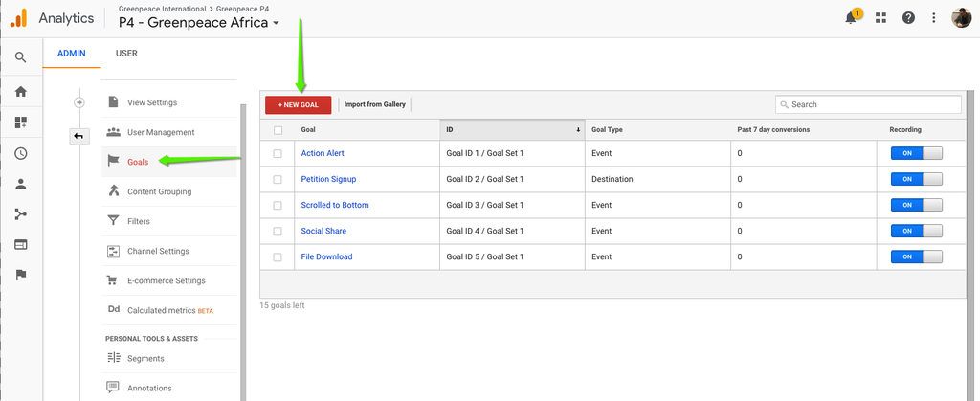Sort the table by ID column
This screenshot has width=980, height=401.
[x=512, y=130]
